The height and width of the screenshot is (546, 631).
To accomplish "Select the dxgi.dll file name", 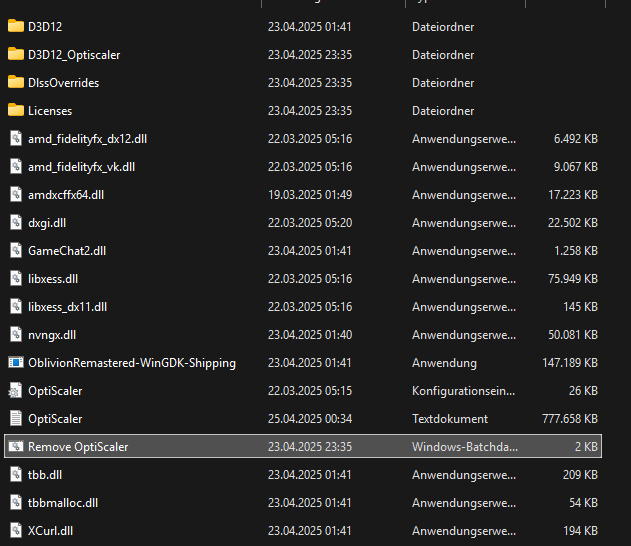I will 47,223.
